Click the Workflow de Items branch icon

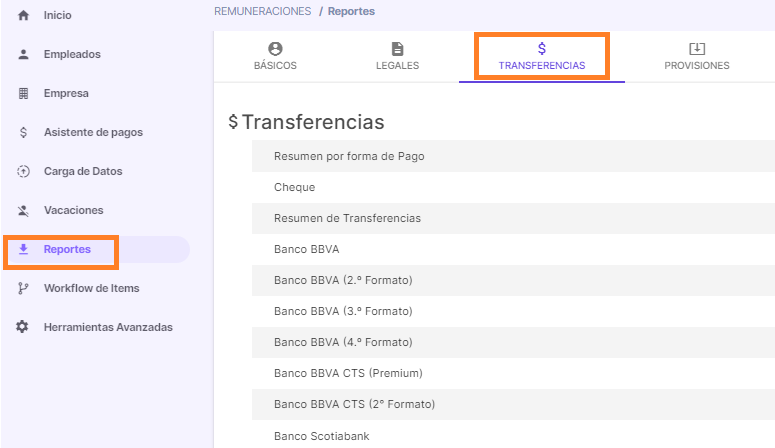click(x=24, y=289)
